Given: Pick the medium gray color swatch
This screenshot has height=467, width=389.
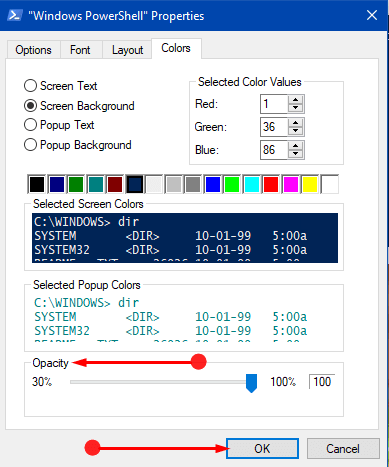Looking at the screenshot, I should pyautogui.click(x=193, y=184).
